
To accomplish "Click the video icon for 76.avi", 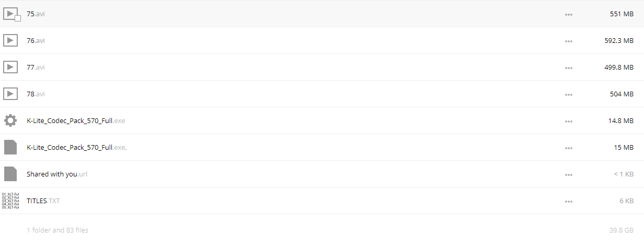I will coord(10,40).
